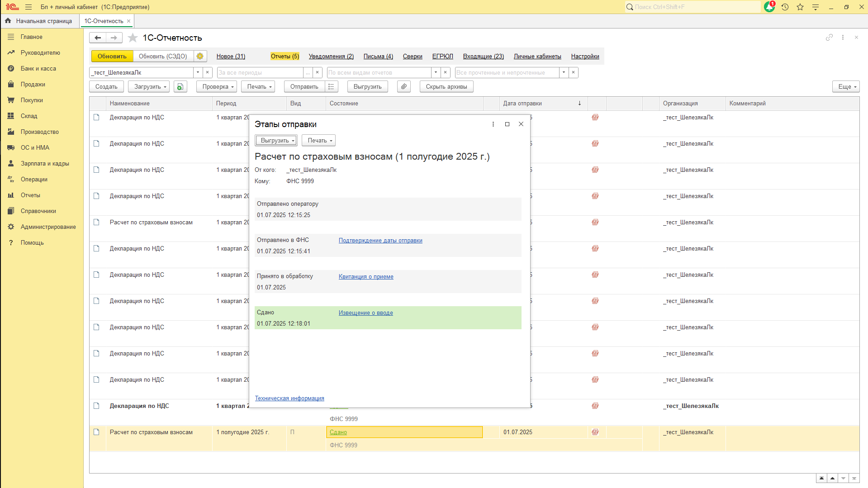Open the Сверки section
The width and height of the screenshot is (868, 488).
413,57
